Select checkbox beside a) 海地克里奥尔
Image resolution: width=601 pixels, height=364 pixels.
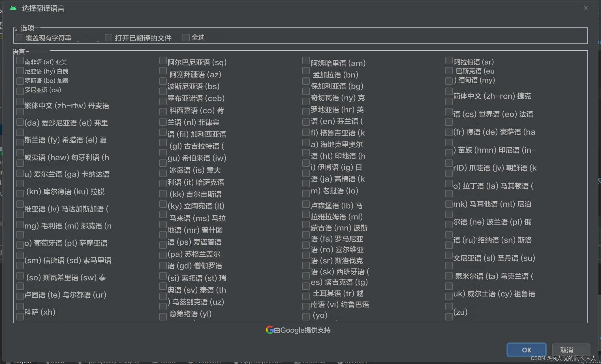[306, 142]
